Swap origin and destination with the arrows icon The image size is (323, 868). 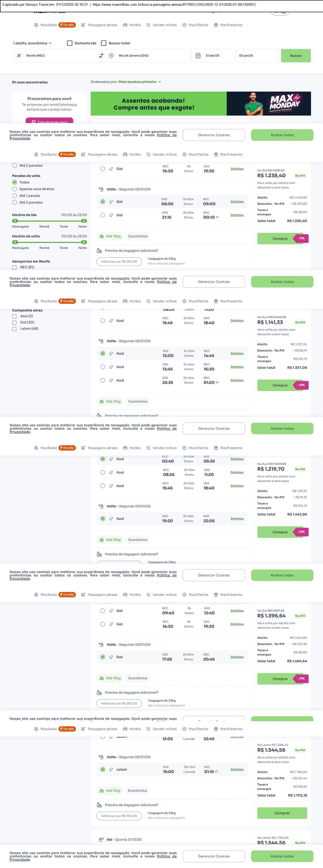tap(101, 56)
